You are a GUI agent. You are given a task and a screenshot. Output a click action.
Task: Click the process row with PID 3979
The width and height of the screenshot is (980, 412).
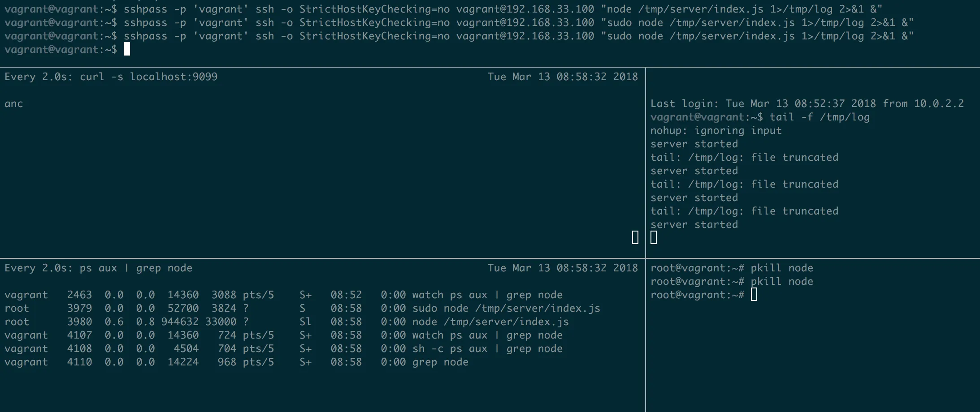302,309
